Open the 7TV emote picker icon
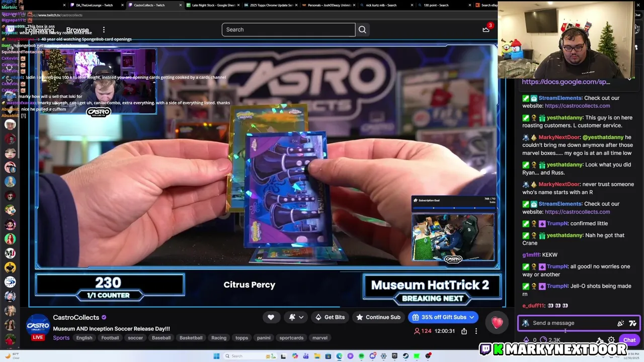 pos(632,323)
